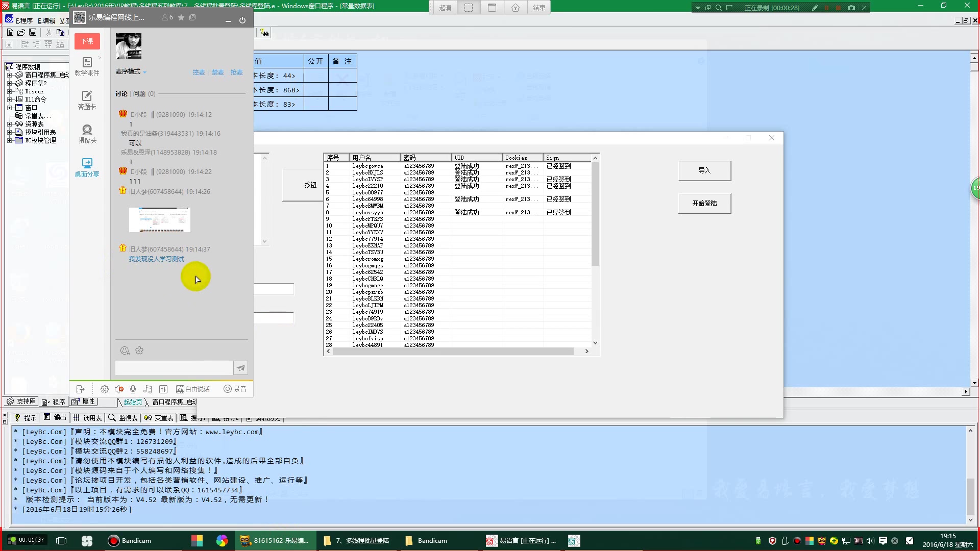Image resolution: width=980 pixels, height=551 pixels.
Task: Switch to the 属性 tab
Action: (84, 402)
